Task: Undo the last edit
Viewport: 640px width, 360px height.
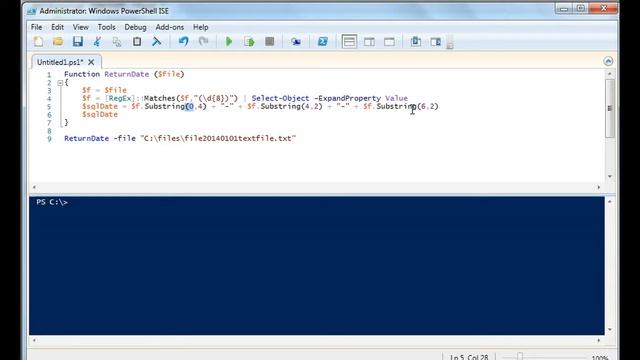Action: (x=183, y=41)
